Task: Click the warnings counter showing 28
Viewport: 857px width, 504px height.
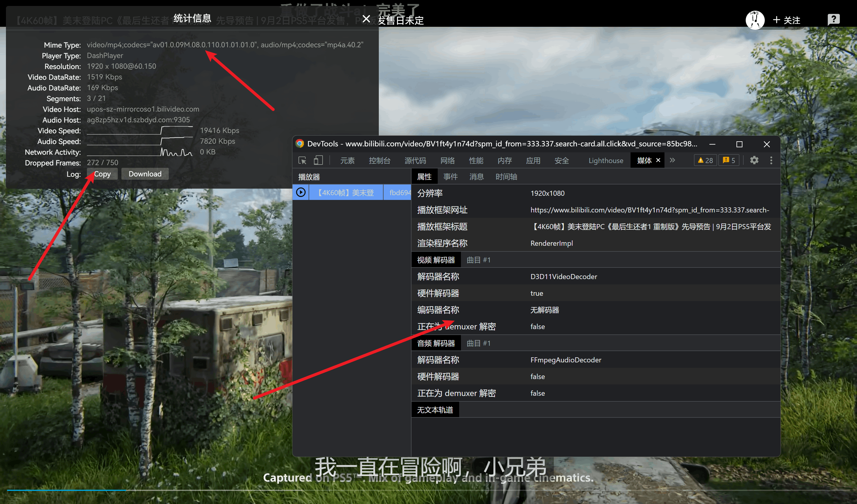Action: tap(705, 160)
